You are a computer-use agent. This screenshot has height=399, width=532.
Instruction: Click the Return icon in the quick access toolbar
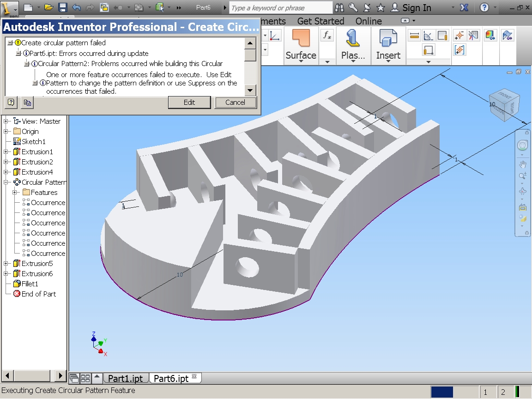click(118, 7)
